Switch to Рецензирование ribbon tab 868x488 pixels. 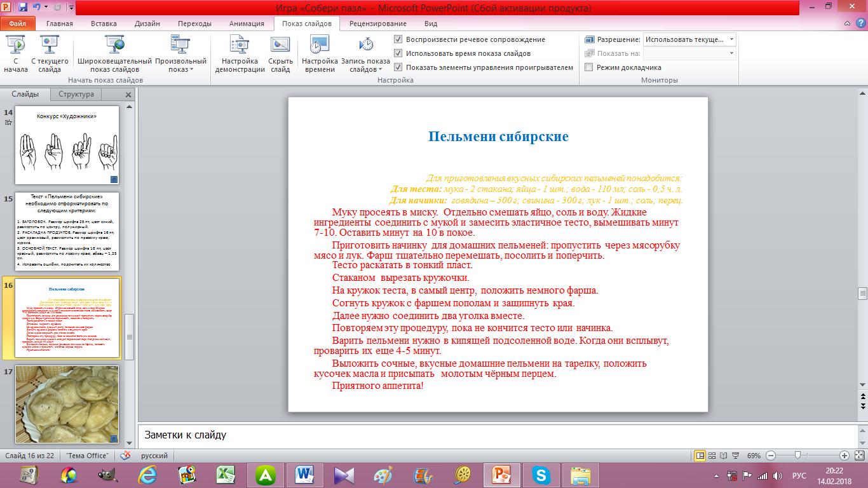(377, 24)
